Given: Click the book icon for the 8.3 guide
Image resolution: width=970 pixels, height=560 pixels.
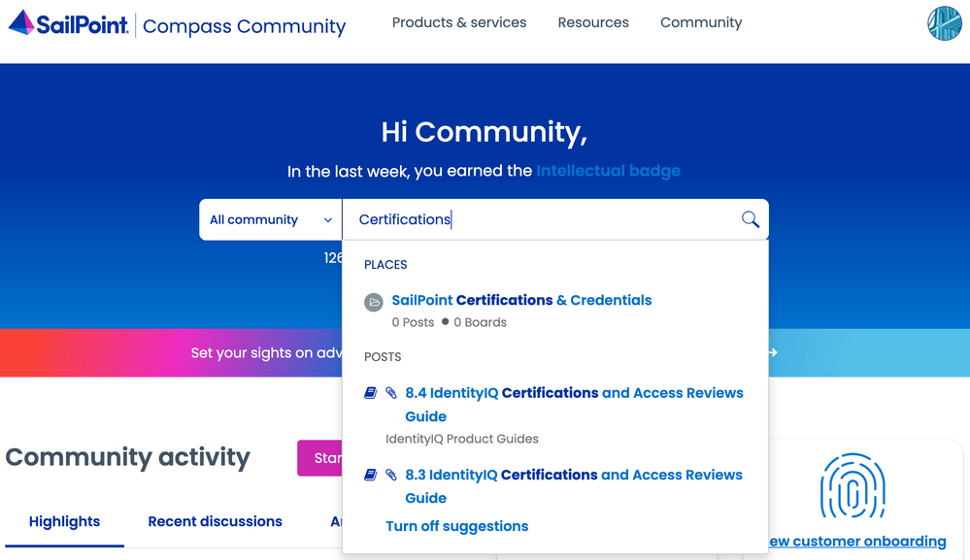Looking at the screenshot, I should (370, 475).
